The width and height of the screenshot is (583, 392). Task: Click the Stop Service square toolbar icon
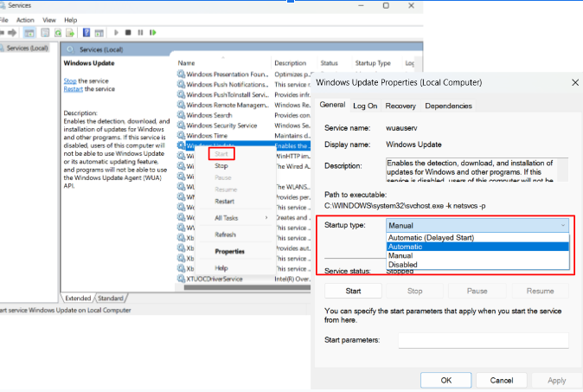click(128, 33)
